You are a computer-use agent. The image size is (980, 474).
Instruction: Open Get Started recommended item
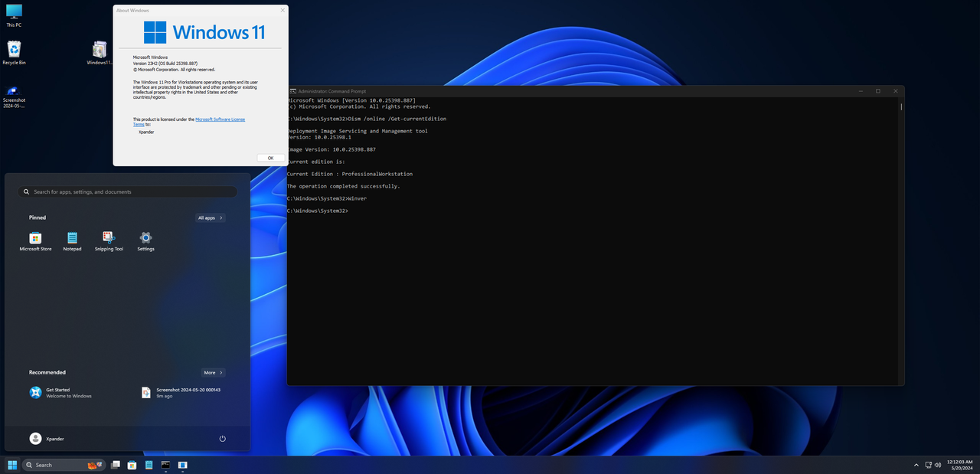60,392
